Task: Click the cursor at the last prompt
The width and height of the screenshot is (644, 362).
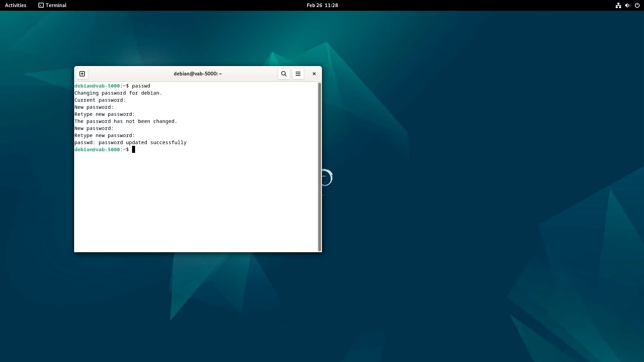Action: click(x=133, y=150)
